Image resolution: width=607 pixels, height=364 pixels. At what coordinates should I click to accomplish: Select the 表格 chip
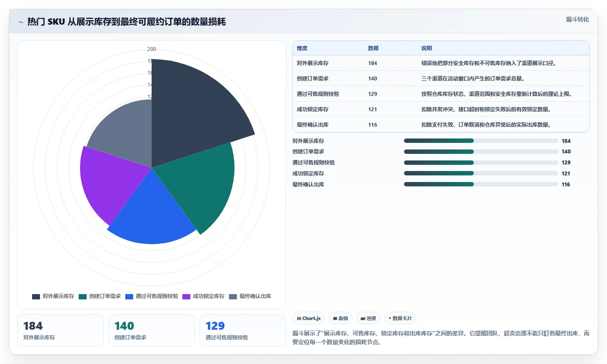click(340, 318)
